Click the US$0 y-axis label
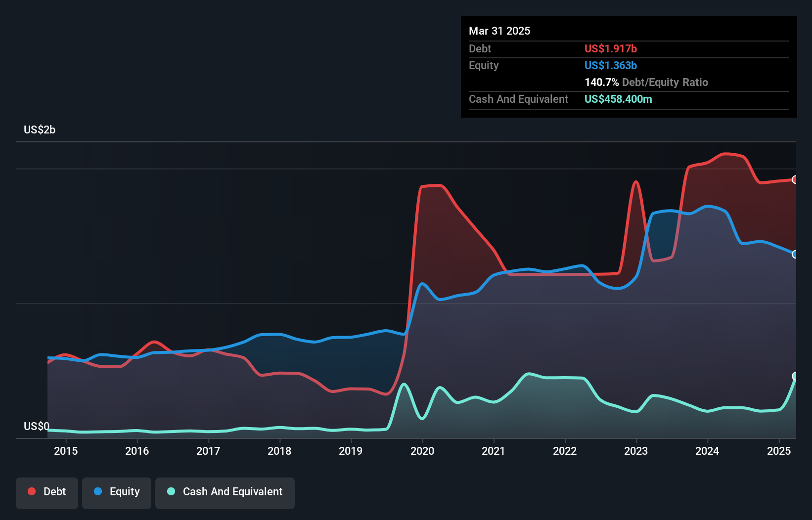The width and height of the screenshot is (812, 520). [x=37, y=426]
